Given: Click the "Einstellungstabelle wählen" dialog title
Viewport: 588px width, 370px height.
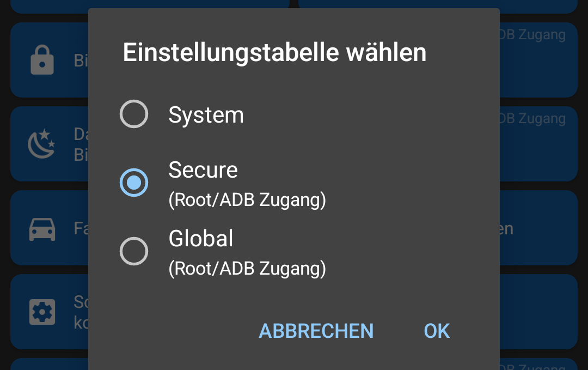Looking at the screenshot, I should [x=274, y=53].
